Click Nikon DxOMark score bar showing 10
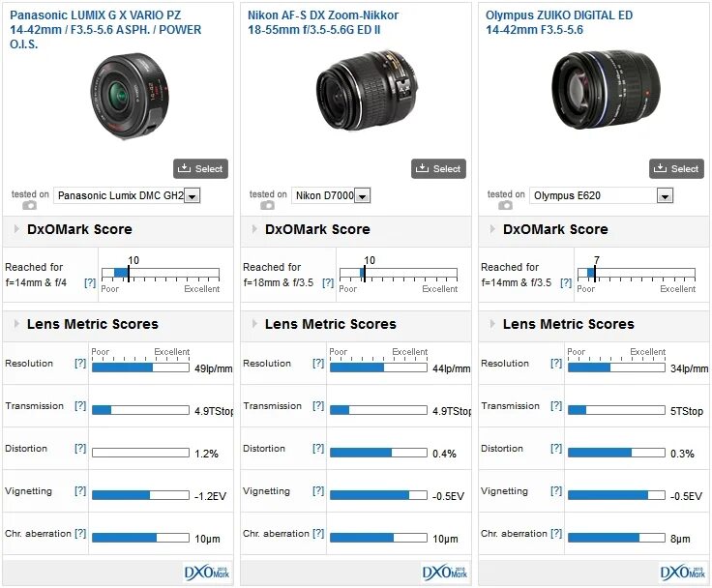The height and width of the screenshot is (588, 712). tap(399, 273)
